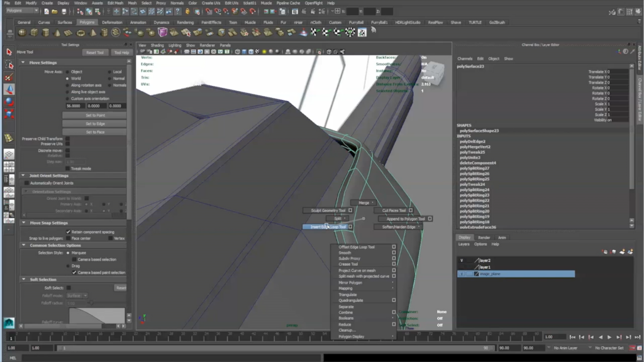Collapse the Move Settings section
This screenshot has width=644, height=362.
[x=23, y=63]
